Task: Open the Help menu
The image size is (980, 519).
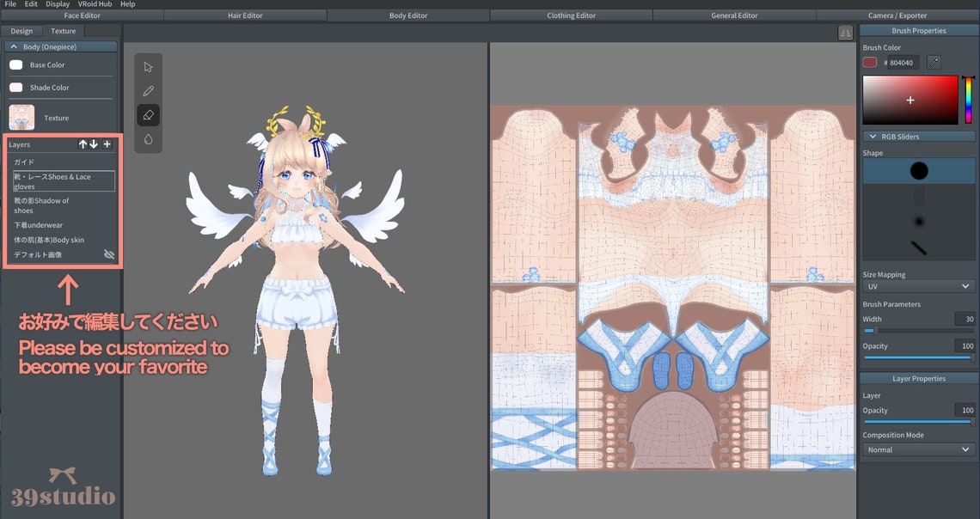Action: click(x=127, y=3)
